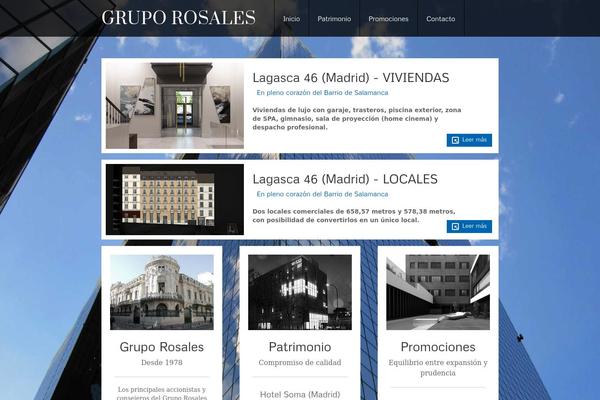Open the Lagasca 46 LOCALES facade image
600x400 pixels.
click(x=175, y=199)
